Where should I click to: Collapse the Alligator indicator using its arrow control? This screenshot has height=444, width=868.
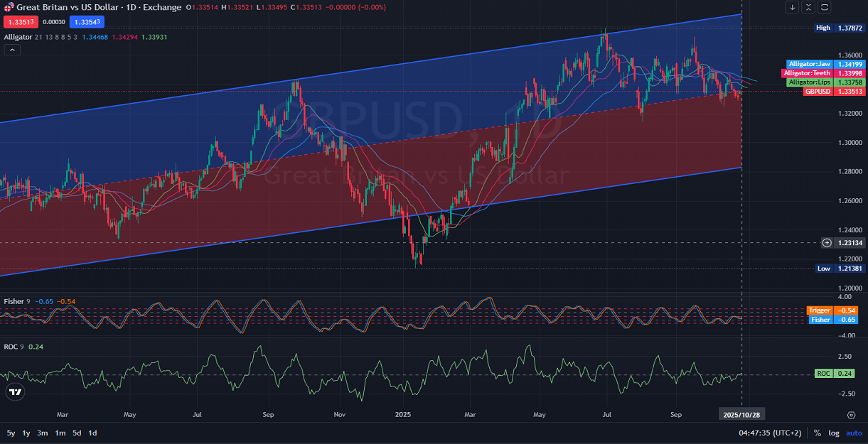click(11, 50)
